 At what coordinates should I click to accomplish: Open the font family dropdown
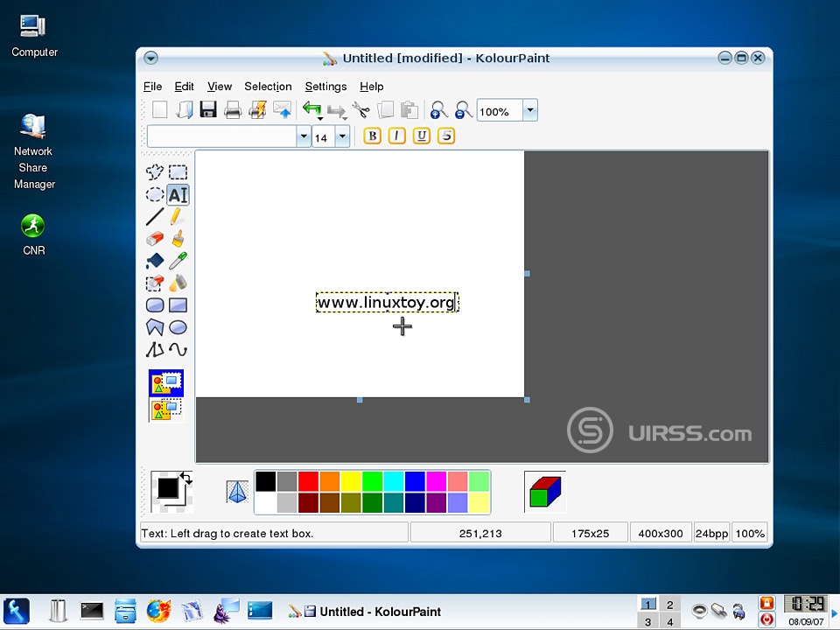[x=304, y=136]
